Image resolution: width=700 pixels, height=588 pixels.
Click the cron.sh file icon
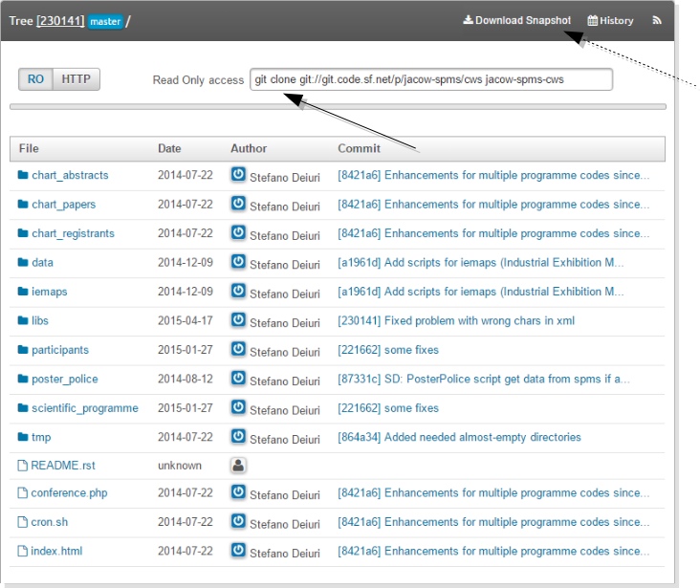tap(22, 522)
